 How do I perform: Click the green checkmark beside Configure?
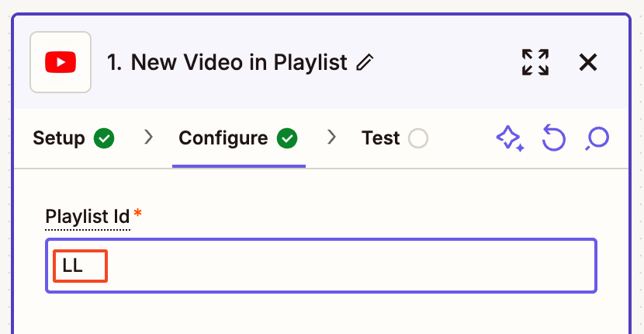(287, 139)
